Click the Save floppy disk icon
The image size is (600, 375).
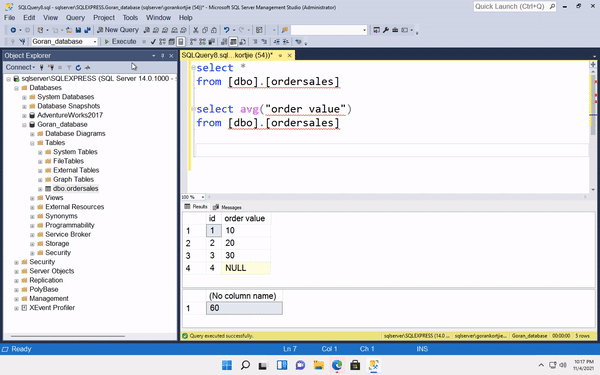click(x=78, y=30)
